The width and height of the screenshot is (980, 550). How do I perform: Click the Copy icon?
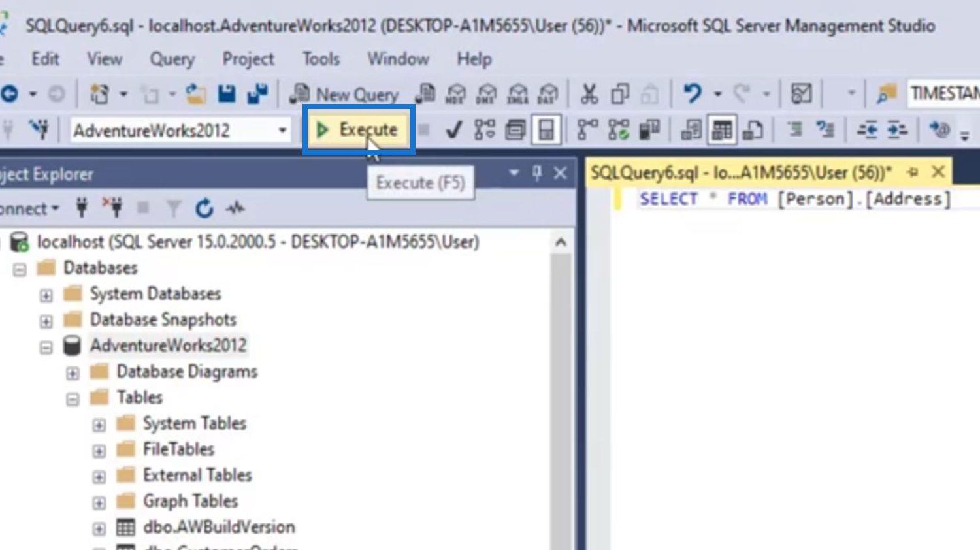tap(620, 94)
